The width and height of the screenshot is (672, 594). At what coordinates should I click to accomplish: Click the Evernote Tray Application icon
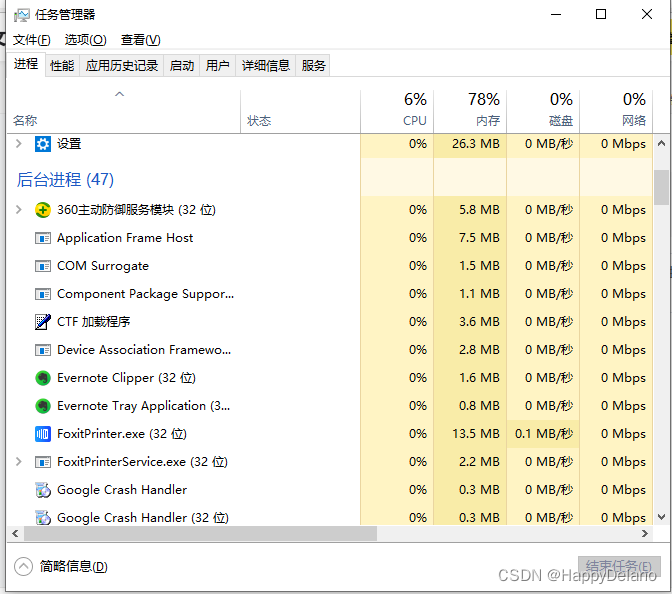[42, 406]
